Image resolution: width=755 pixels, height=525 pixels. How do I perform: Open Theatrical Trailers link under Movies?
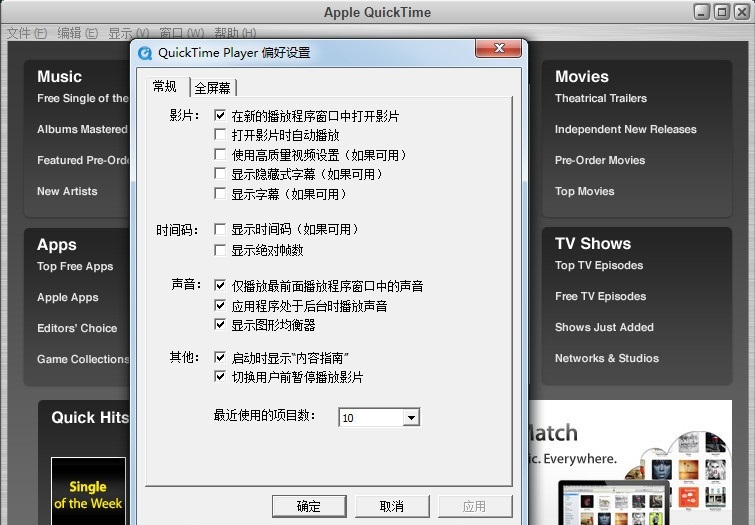[600, 98]
